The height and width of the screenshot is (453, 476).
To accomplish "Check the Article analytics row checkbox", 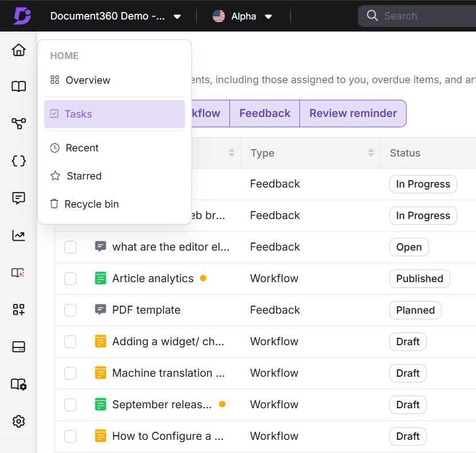I will coord(70,279).
